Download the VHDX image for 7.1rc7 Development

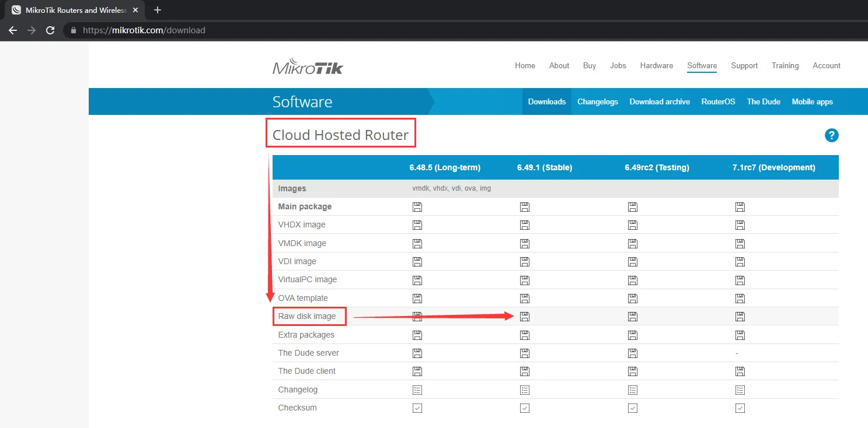(x=740, y=224)
